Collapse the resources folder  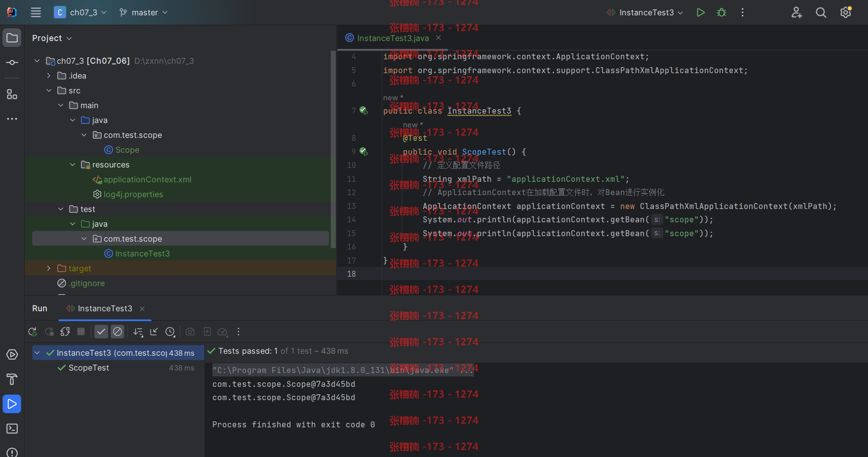click(x=73, y=165)
